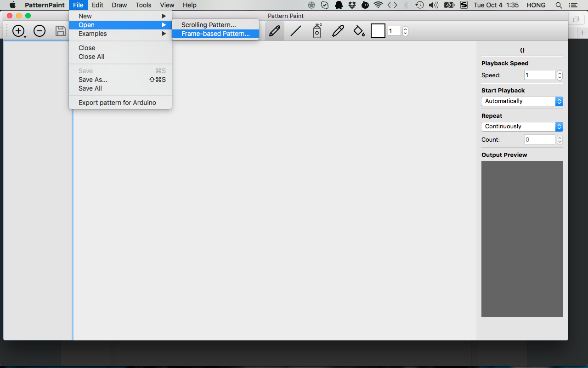
Task: Click the battery status icon
Action: coord(449,5)
